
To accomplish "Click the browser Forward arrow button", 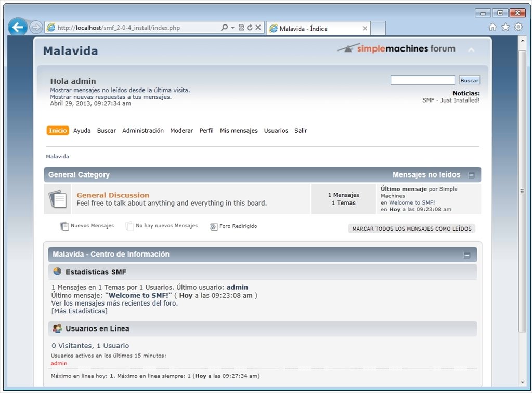I will click(36, 28).
